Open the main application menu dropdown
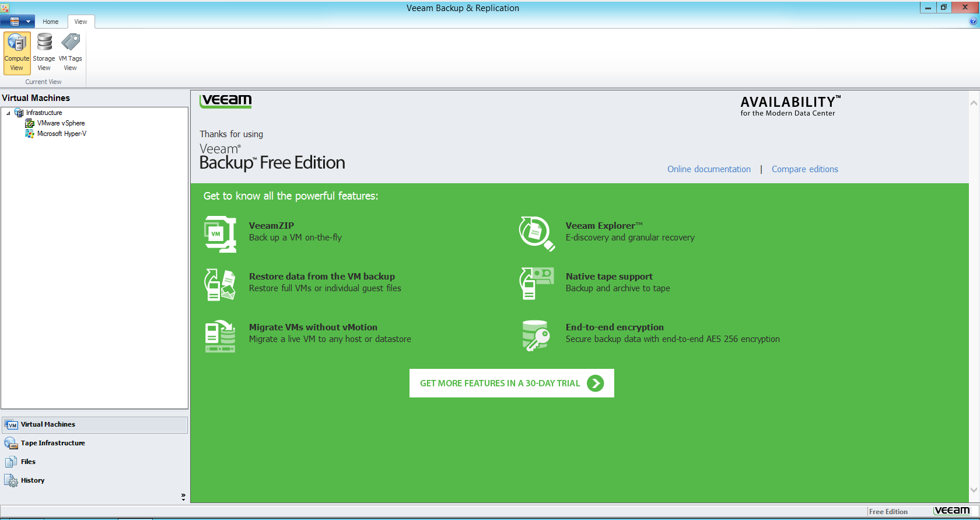Image resolution: width=980 pixels, height=520 pixels. click(x=17, y=22)
